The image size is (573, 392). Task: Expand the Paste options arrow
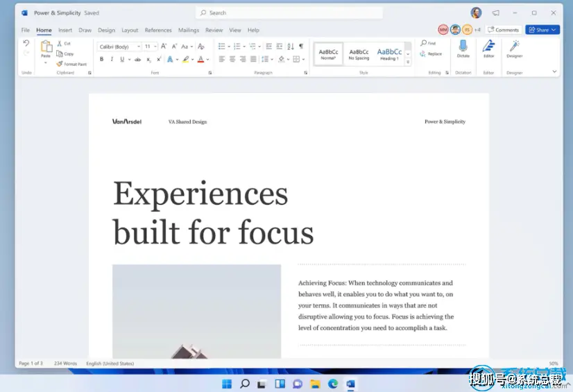[x=46, y=63]
